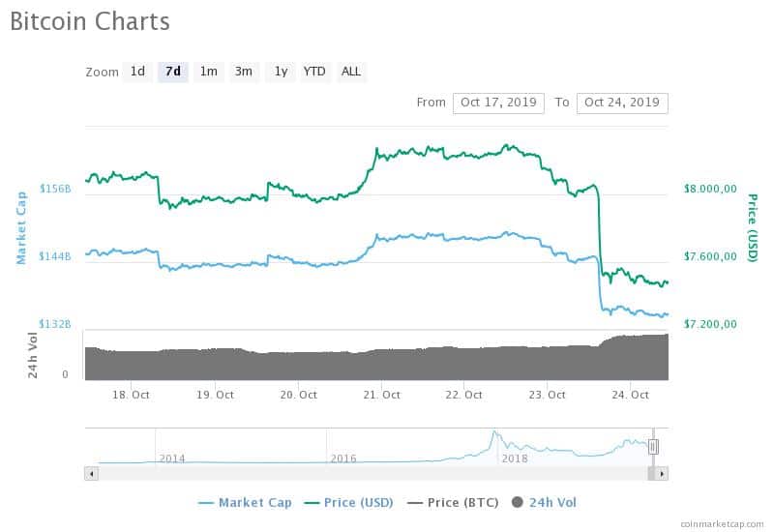This screenshot has height=532, width=774.
Task: Set chart zoom to 1y
Action: (x=281, y=72)
